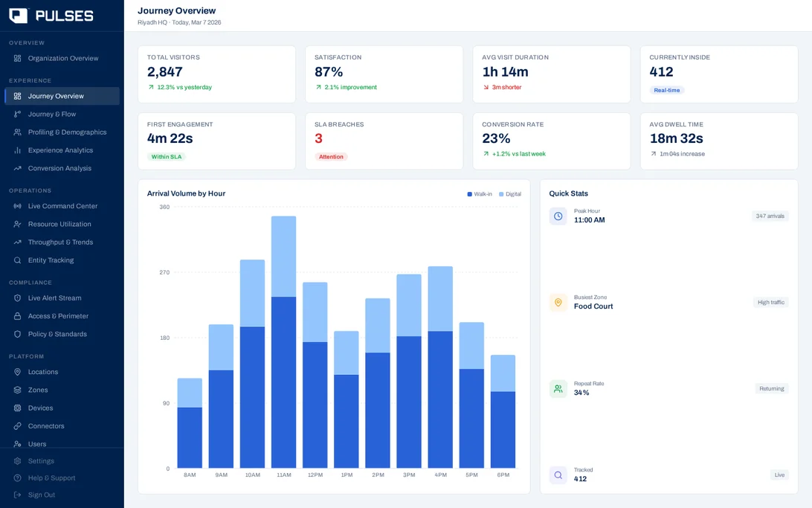Click the Settings gear icon
This screenshot has width=812, height=508.
17,461
